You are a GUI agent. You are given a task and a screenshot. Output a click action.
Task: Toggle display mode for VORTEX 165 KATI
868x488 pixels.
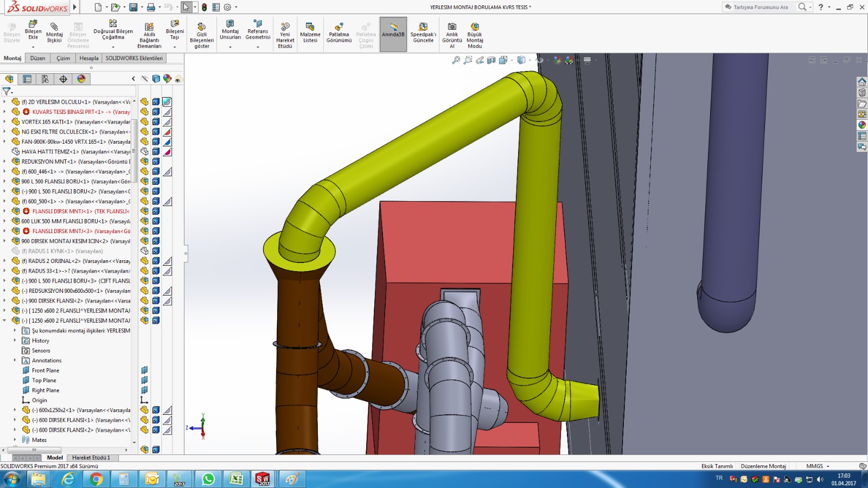coord(156,122)
